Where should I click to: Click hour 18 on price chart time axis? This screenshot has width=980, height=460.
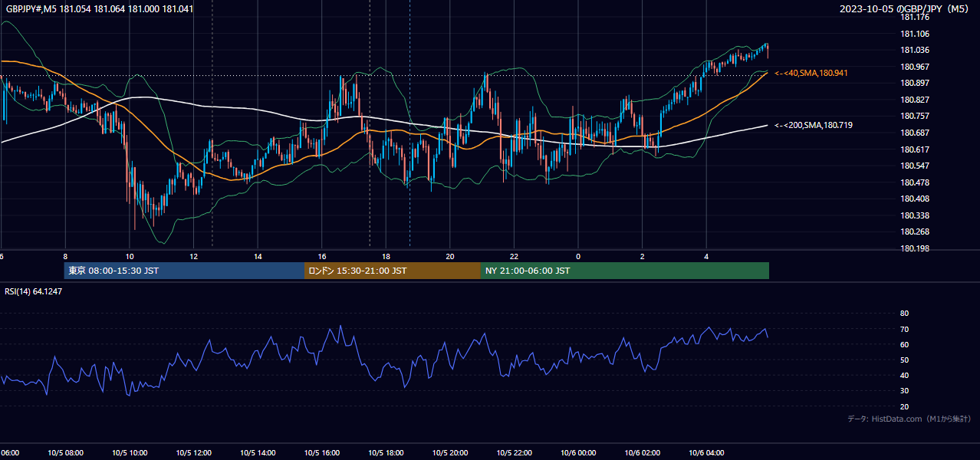[x=386, y=256]
